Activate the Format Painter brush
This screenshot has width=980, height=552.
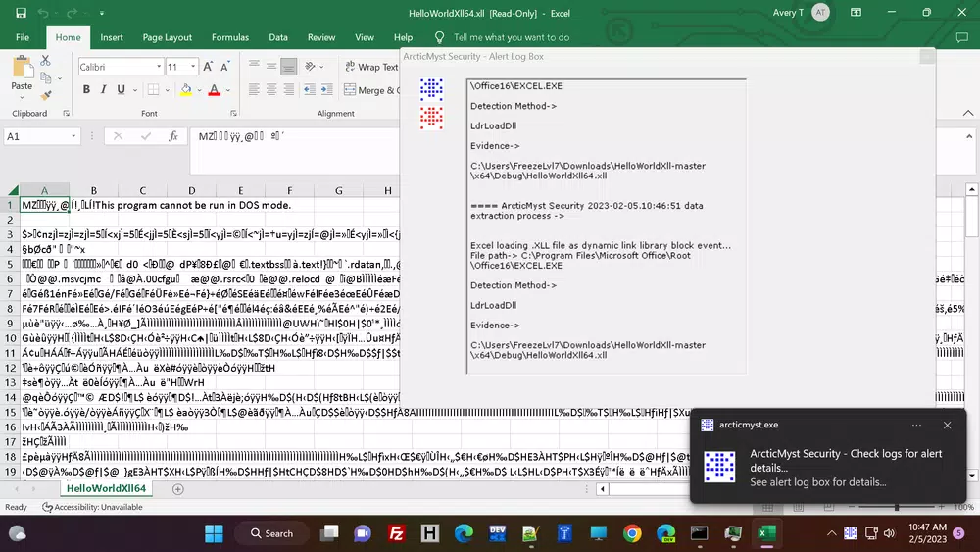click(x=46, y=95)
